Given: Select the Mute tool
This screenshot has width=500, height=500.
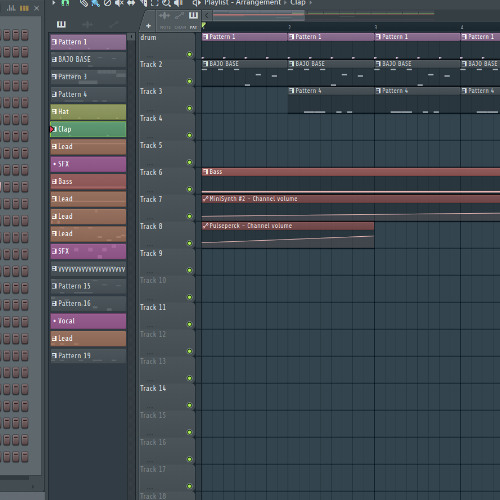Looking at the screenshot, I should (x=119, y=3).
